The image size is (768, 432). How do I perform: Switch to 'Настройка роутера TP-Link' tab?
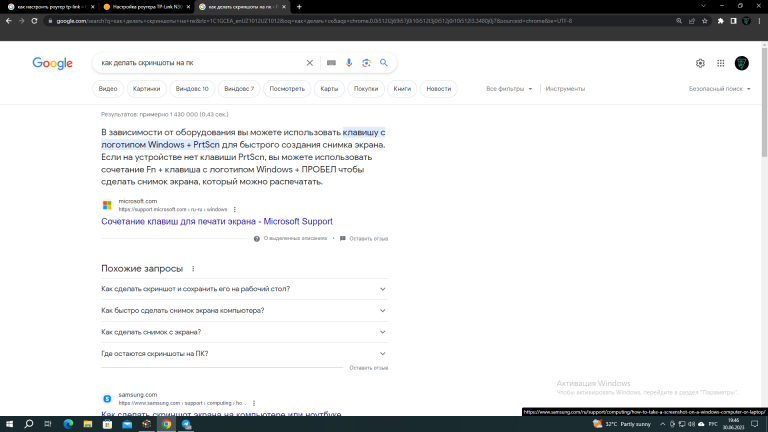coord(146,7)
